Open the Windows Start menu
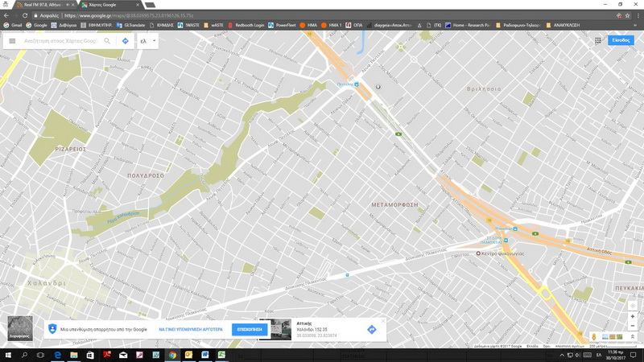The image size is (644, 362). click(8, 355)
